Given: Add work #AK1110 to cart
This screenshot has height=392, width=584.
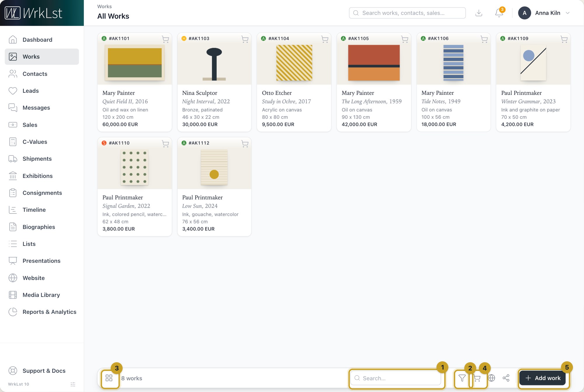Looking at the screenshot, I should pos(166,143).
